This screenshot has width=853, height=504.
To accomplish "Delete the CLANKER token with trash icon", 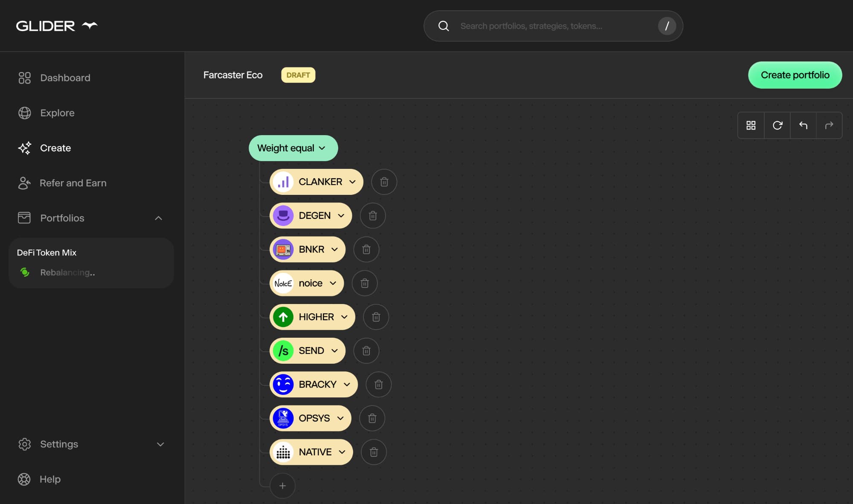I will point(384,182).
